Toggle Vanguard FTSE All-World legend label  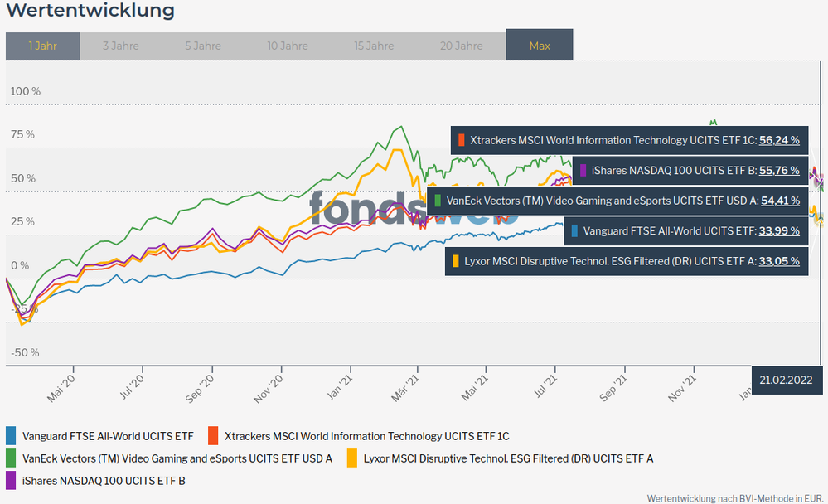108,435
